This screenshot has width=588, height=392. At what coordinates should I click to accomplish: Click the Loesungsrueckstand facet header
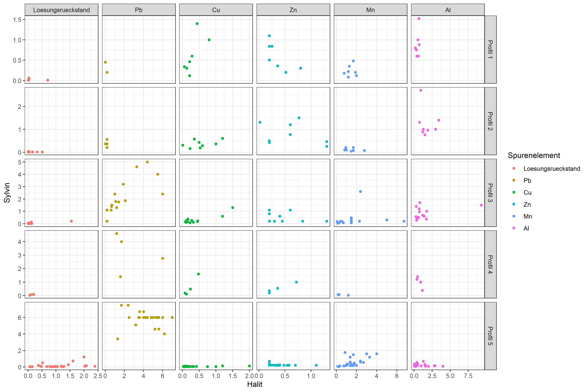61,10
